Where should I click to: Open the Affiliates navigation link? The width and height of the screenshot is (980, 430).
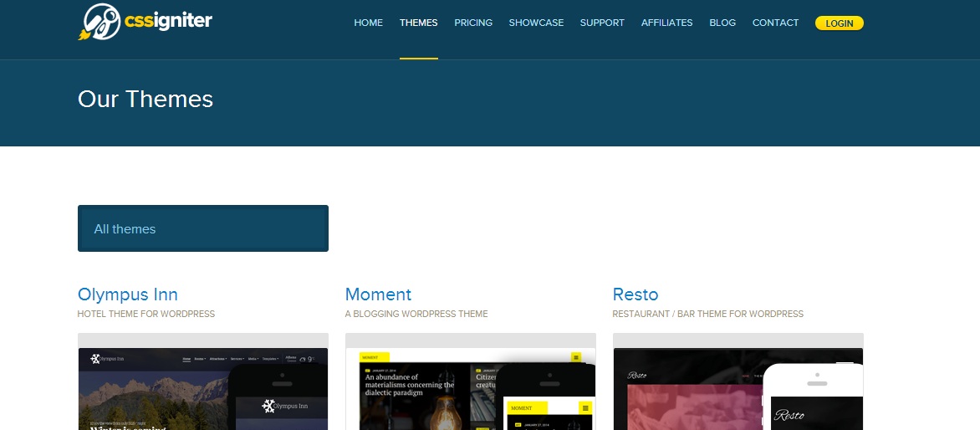667,23
